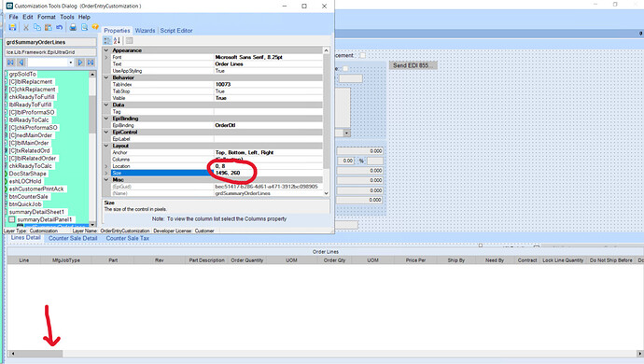Viewport: 644px width, 364px height.
Task: Open the File menu
Action: click(14, 17)
